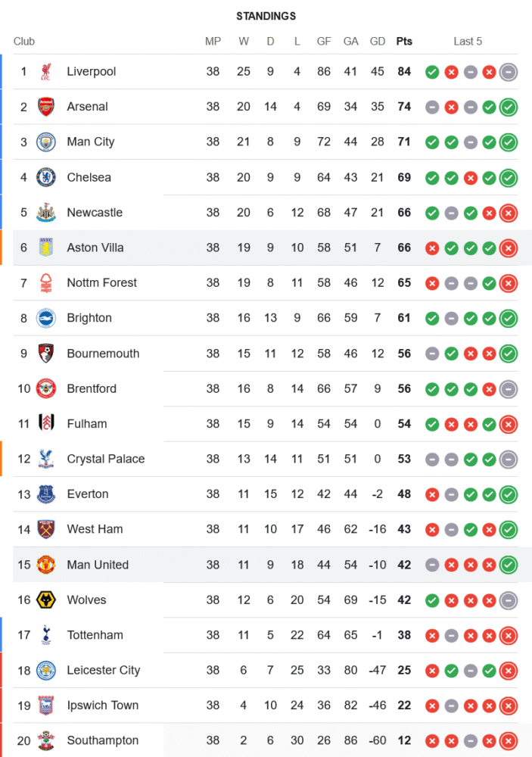Open the Aston Villa team link
Image resolution: width=532 pixels, height=757 pixels.
tap(95, 248)
